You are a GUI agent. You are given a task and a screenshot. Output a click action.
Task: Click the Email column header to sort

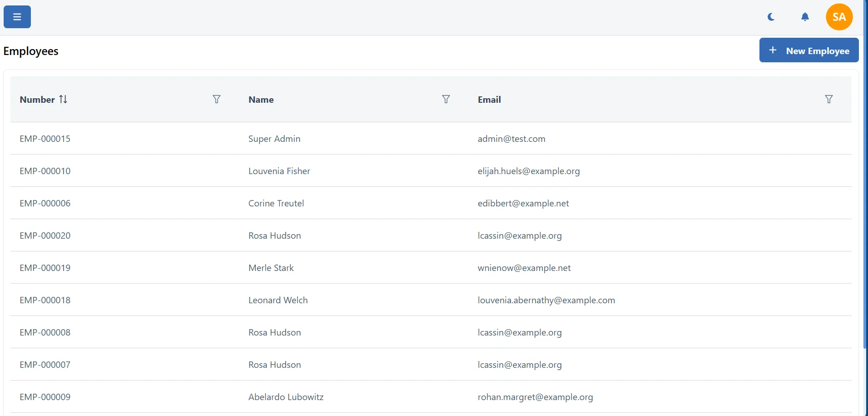click(x=489, y=100)
